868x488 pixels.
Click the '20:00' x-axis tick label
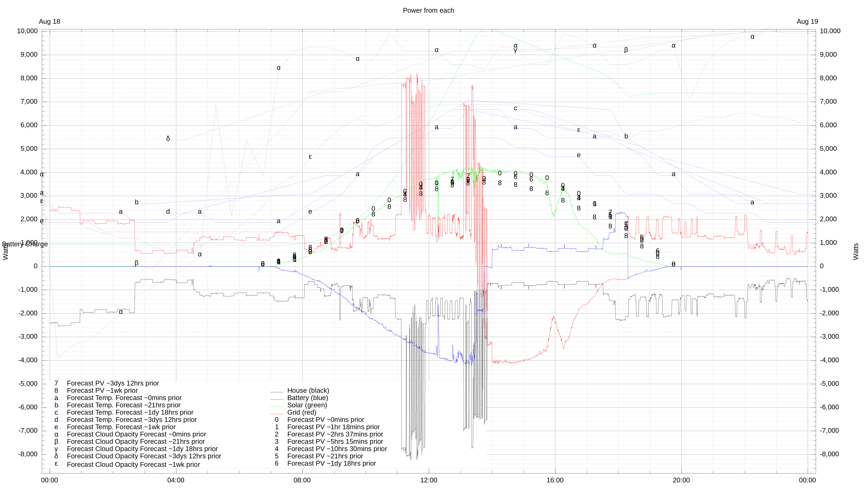point(681,480)
